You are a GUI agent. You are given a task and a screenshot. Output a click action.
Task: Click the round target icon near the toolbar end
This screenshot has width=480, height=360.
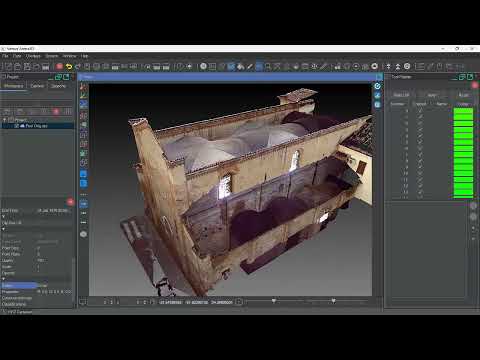click(x=407, y=66)
